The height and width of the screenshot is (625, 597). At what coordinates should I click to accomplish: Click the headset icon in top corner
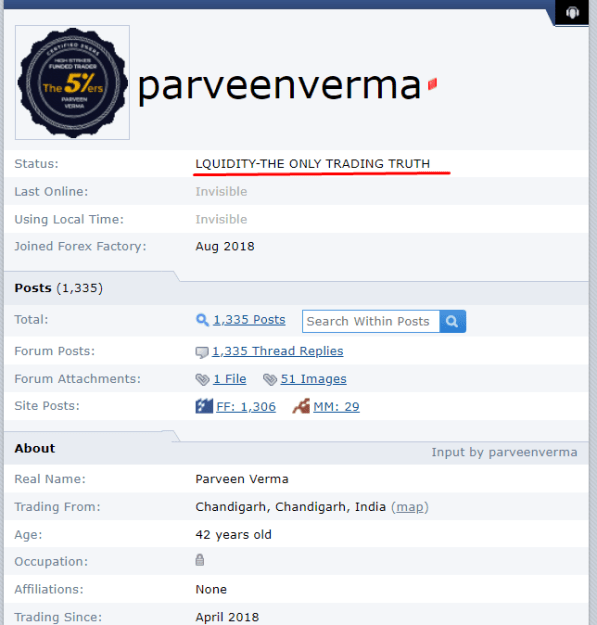[572, 13]
